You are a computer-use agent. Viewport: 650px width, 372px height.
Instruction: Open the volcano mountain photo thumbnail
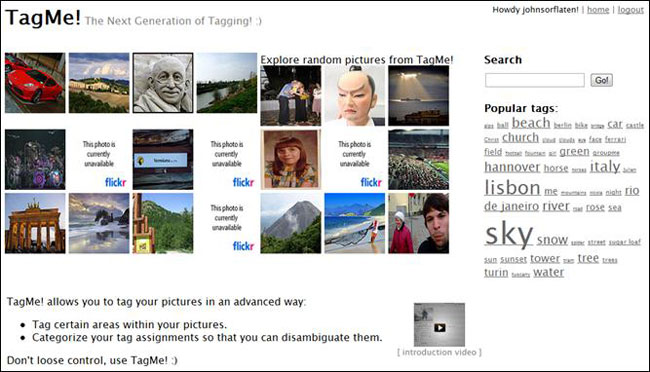point(291,223)
